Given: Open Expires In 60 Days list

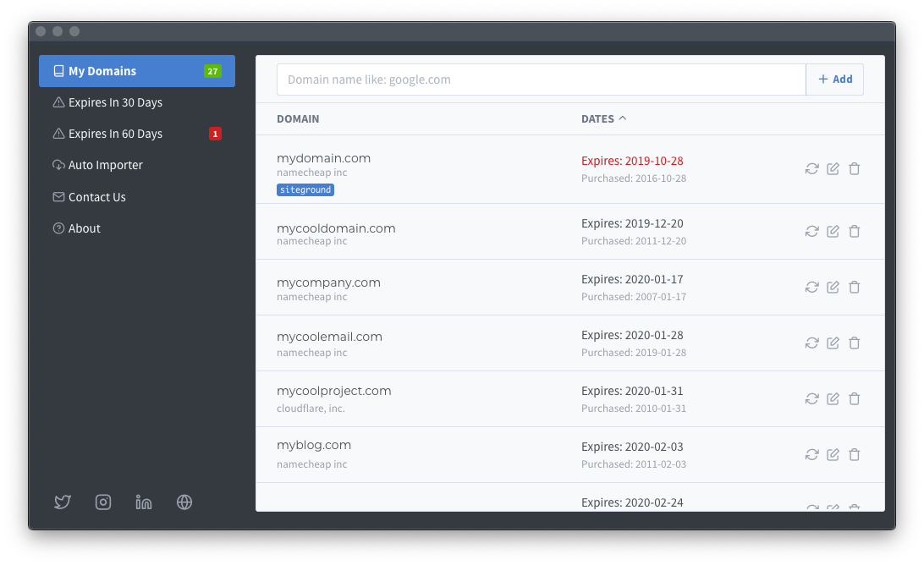Looking at the screenshot, I should (x=137, y=134).
